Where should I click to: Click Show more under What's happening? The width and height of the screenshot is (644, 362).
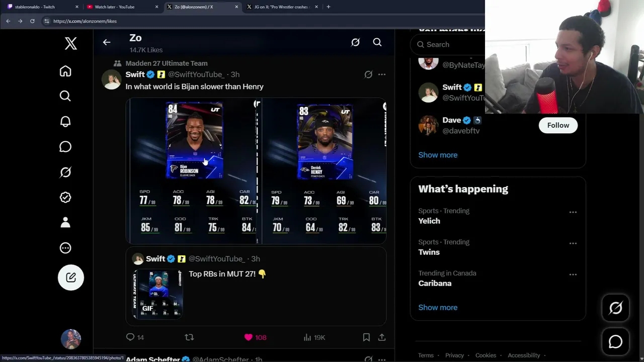click(x=438, y=307)
